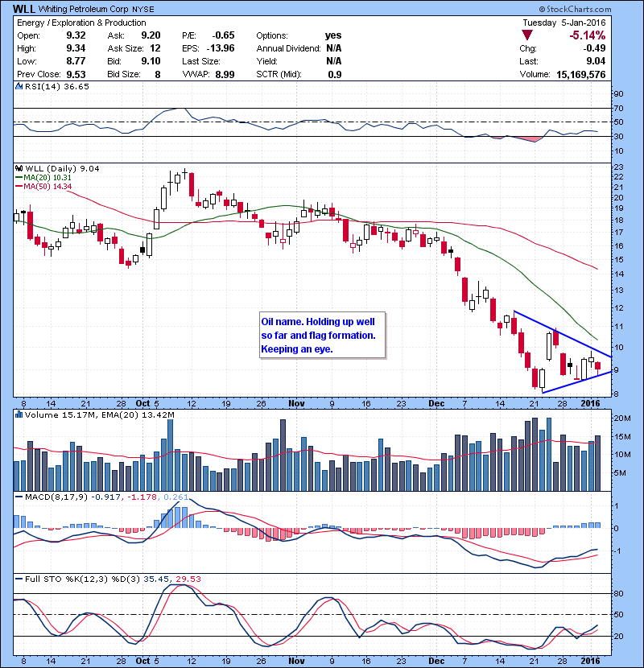Click the Prev Close value 9.53
Viewport: 644px width, 668px height.
(x=76, y=74)
